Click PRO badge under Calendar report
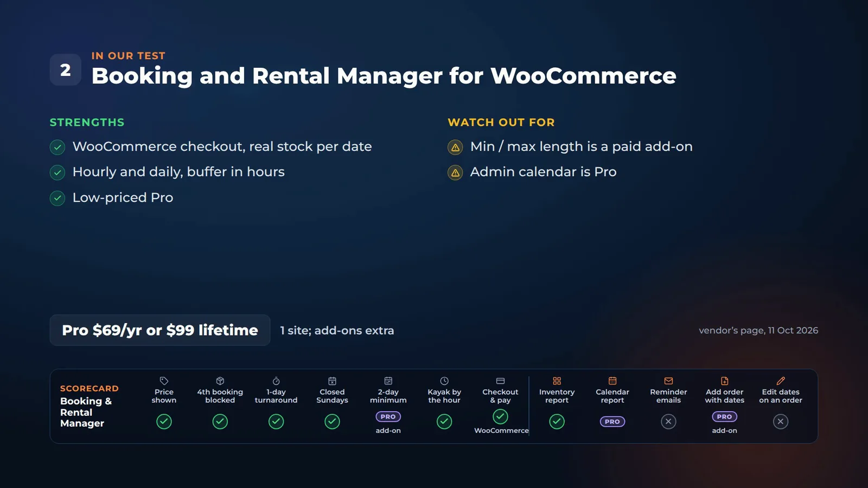Viewport: 868px width, 488px height. [612, 421]
